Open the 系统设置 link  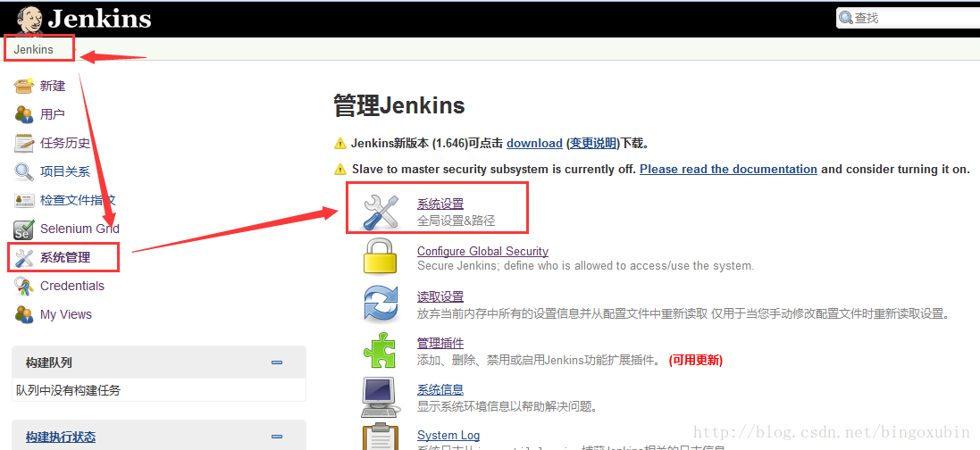440,204
